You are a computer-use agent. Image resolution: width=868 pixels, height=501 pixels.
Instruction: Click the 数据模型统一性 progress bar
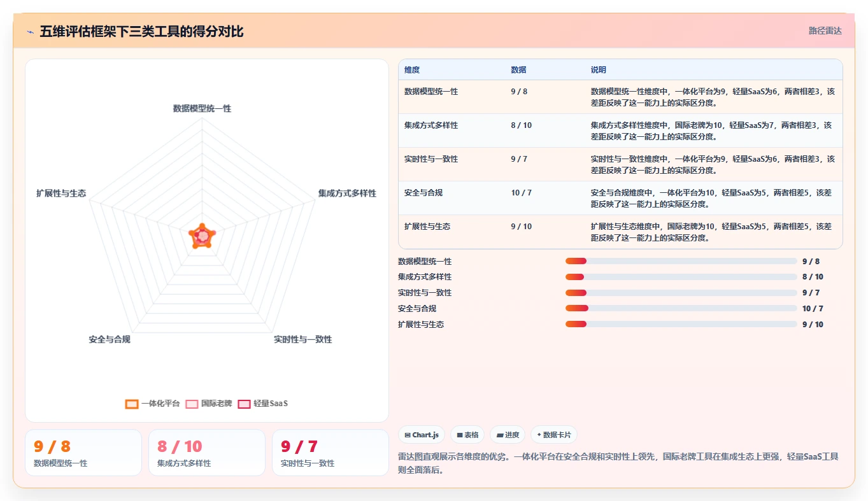(681, 261)
